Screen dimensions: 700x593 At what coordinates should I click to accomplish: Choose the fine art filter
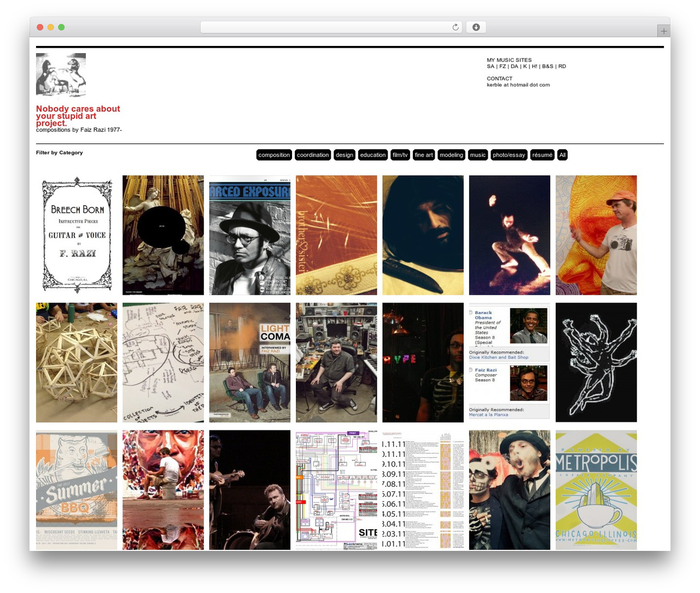pos(424,155)
